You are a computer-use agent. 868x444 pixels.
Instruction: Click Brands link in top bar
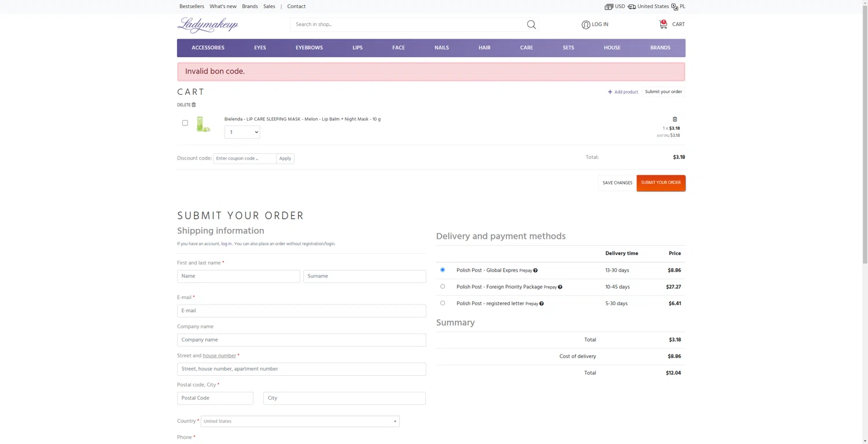(x=250, y=6)
